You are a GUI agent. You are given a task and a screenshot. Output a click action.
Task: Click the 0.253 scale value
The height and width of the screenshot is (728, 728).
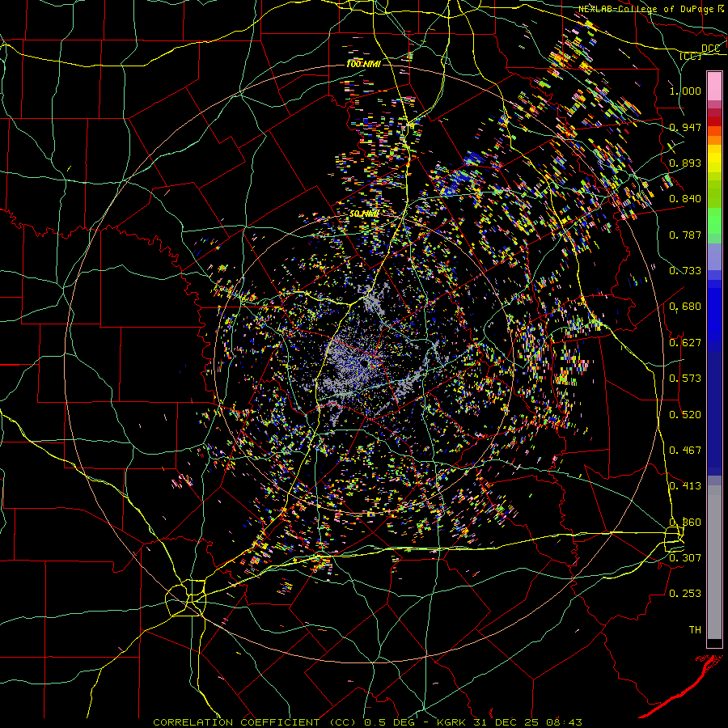pos(685,594)
